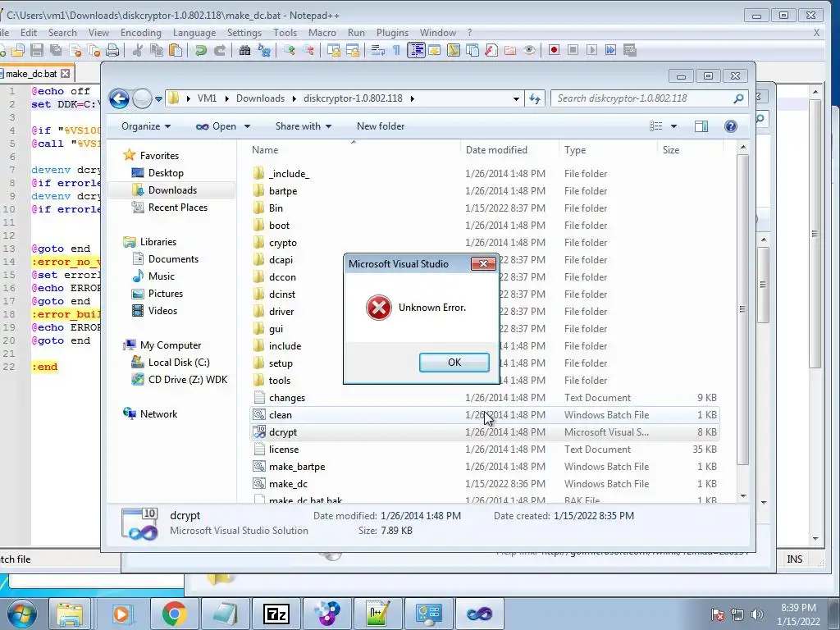840x630 pixels.
Task: Click Save Recorded Macro icon
Action: (x=629, y=50)
